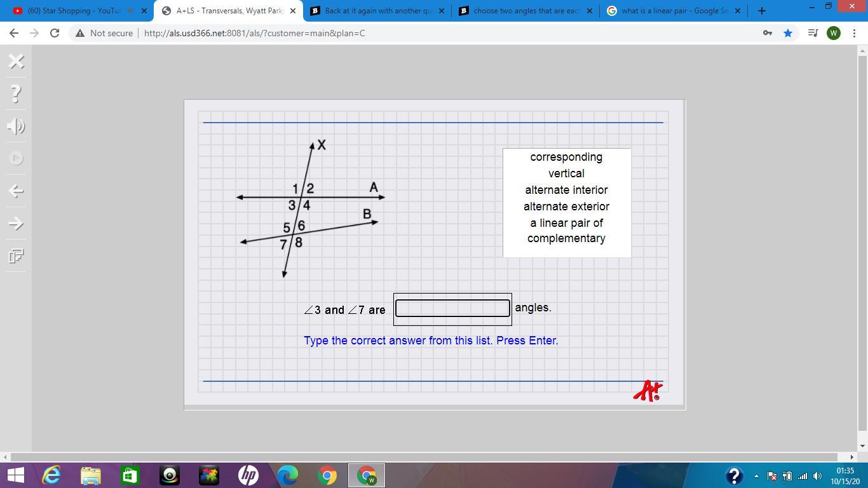This screenshot has height=488, width=868.
Task: Play audio with the speaker icon
Action: coord(17,126)
